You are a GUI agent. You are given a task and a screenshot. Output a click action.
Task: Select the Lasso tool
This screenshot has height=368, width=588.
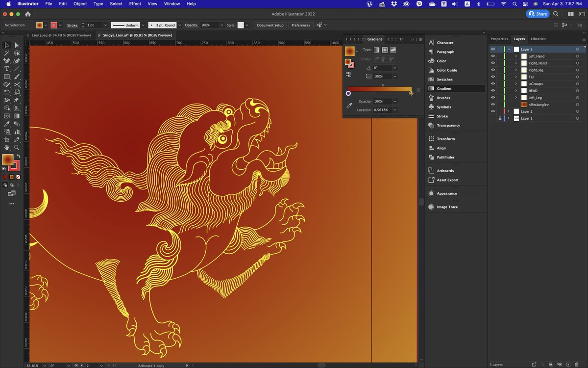[17, 53]
